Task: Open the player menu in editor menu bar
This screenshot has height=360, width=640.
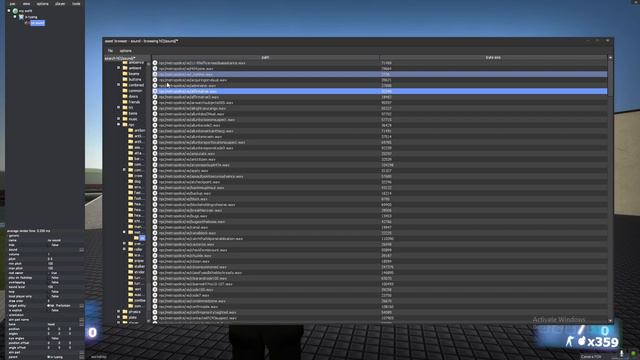Action: click(x=60, y=4)
